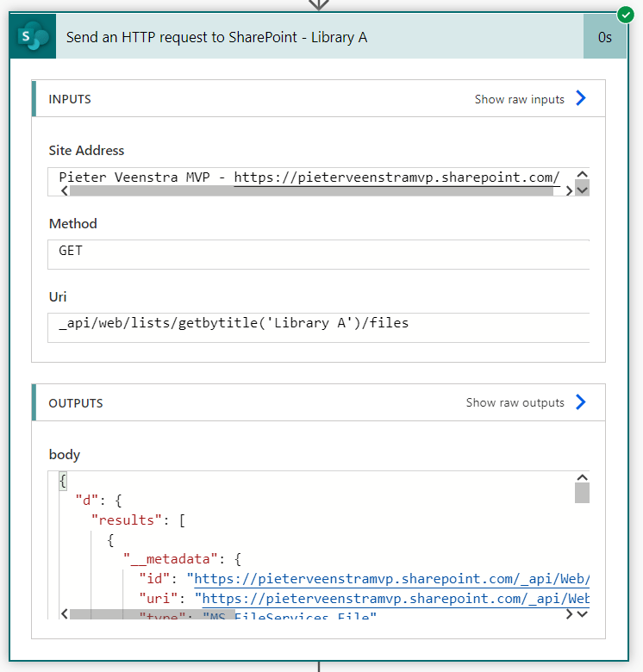Image resolution: width=643 pixels, height=672 pixels.
Task: Click the opening brace at top of body JSON
Action: (x=63, y=481)
